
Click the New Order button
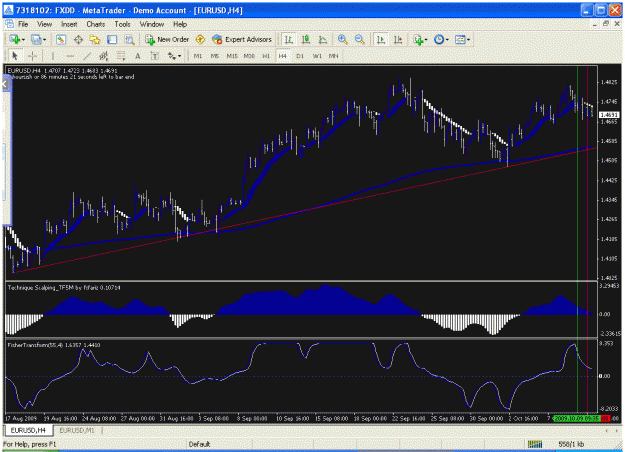[167, 39]
